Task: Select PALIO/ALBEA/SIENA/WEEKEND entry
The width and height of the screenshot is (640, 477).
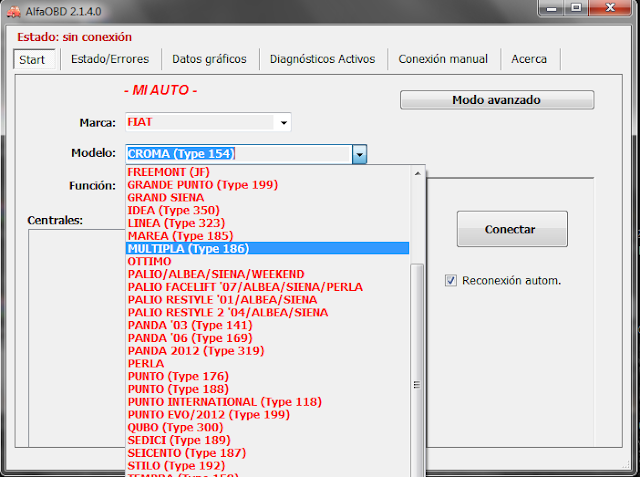Action: coord(267,274)
